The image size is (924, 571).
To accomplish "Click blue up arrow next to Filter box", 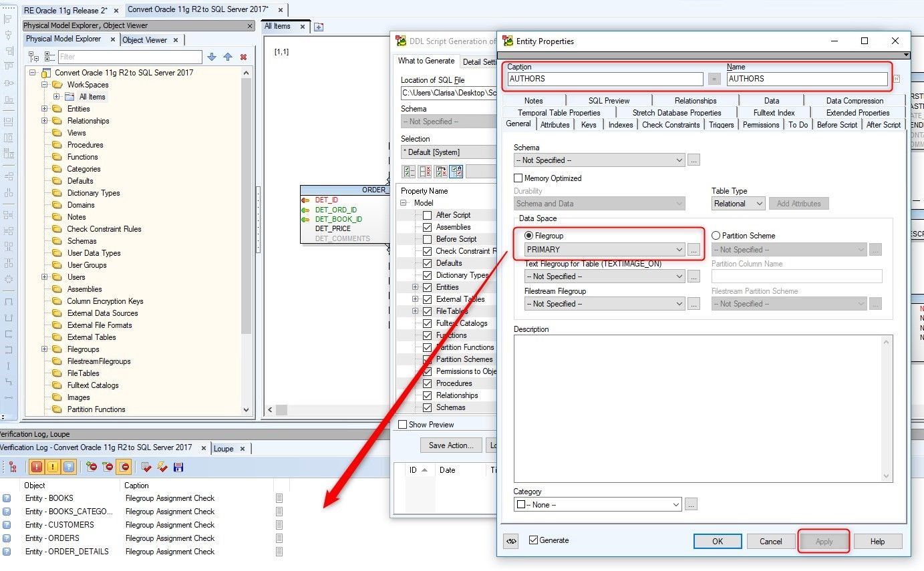I will [228, 57].
